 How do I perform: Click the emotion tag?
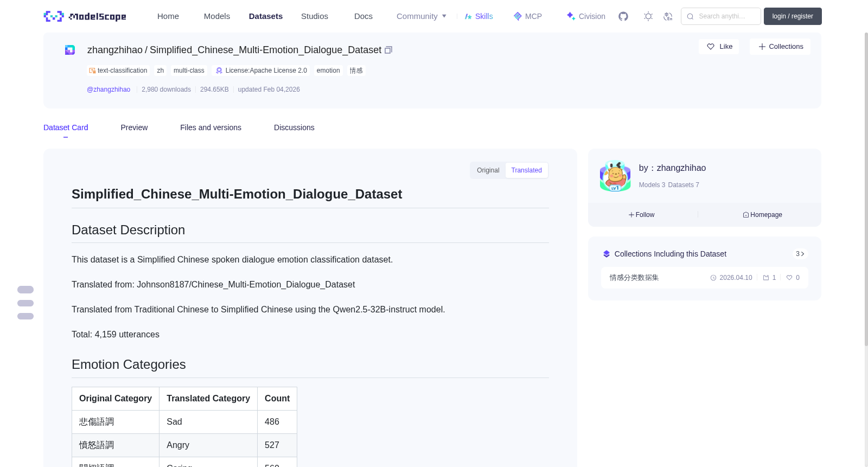328,71
